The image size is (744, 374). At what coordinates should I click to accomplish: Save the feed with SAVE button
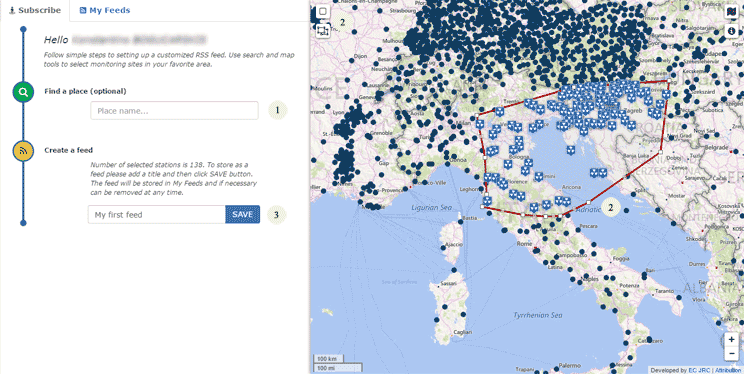pos(242,215)
